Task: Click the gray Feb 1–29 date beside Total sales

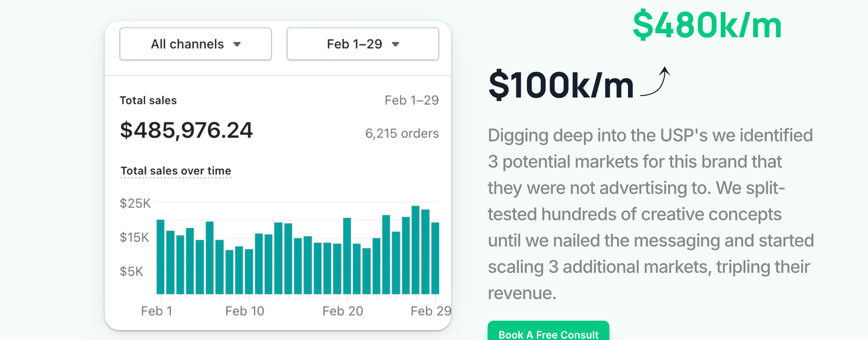Action: pos(411,100)
